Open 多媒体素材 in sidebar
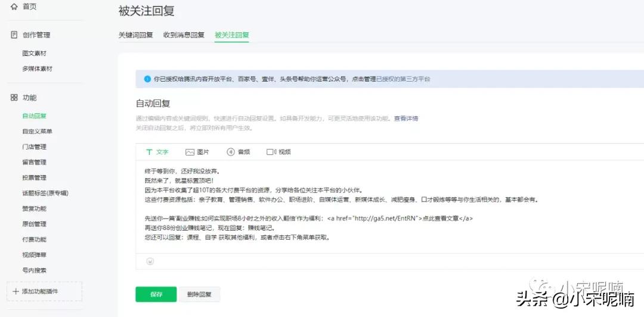 (x=38, y=69)
